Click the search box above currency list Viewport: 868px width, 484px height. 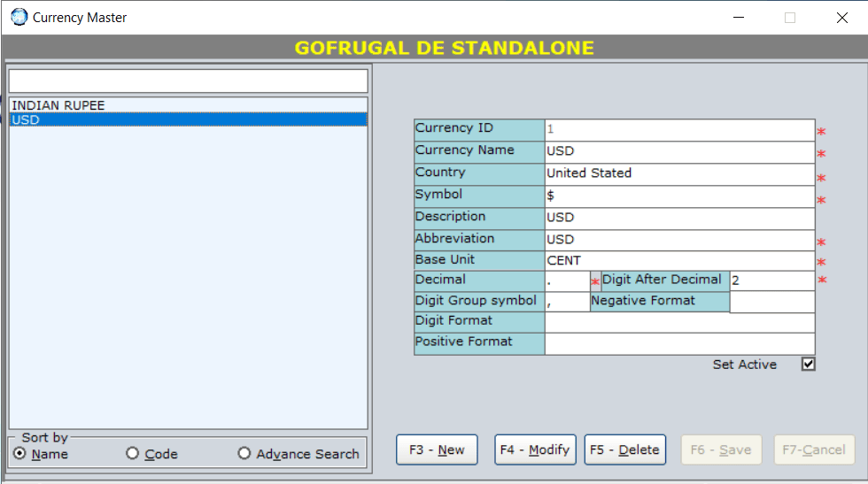click(188, 81)
